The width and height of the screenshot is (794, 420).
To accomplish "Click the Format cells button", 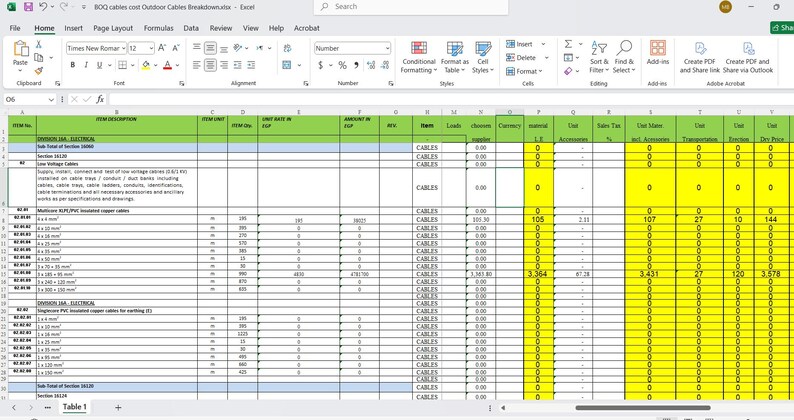I will 524,71.
